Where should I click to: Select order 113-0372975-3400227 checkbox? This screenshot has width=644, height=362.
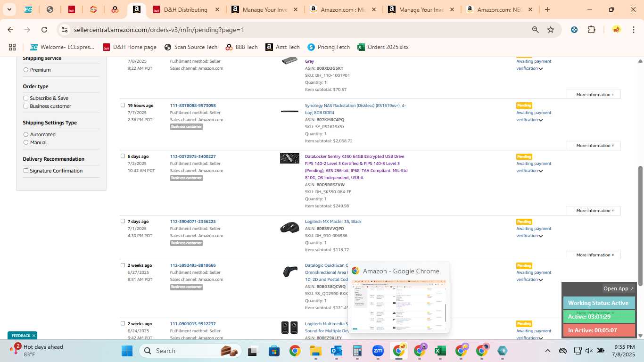(123, 156)
